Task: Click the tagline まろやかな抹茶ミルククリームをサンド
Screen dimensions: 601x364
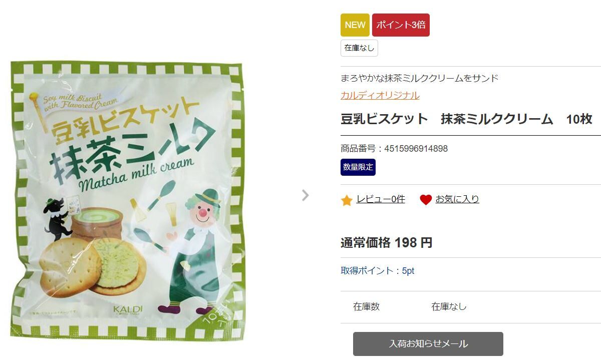Action: (x=420, y=78)
